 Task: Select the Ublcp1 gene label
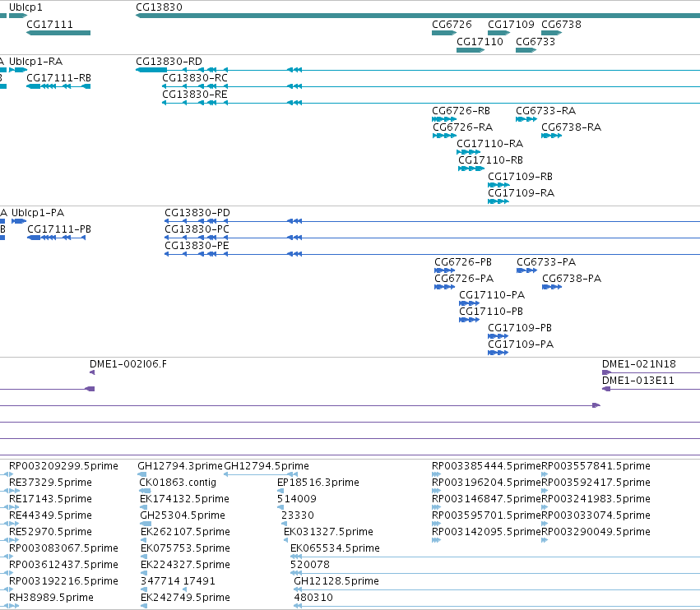click(x=25, y=7)
